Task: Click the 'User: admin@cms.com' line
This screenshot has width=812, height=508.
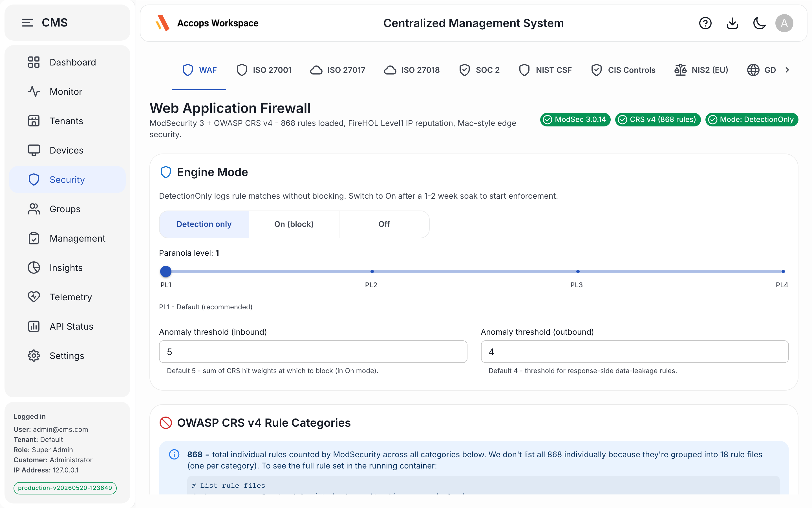Action: tap(51, 429)
